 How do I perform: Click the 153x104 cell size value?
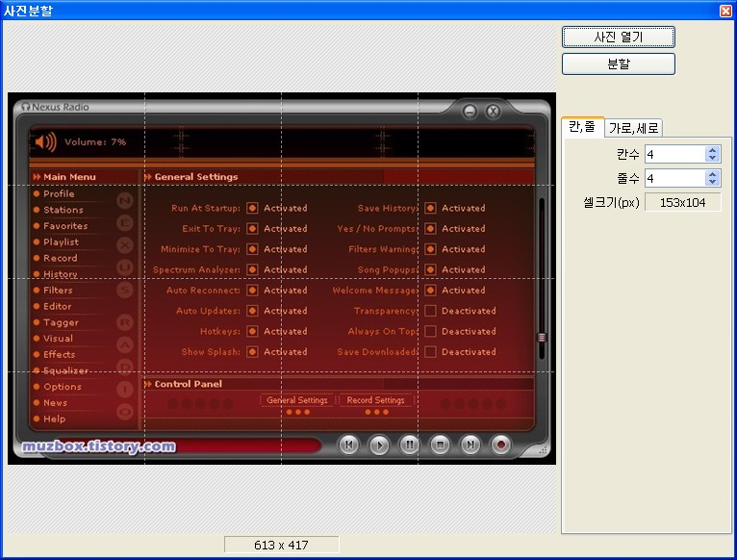point(682,203)
